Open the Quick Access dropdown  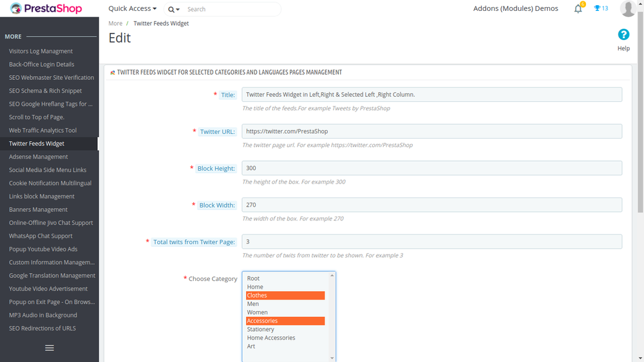[x=132, y=8]
